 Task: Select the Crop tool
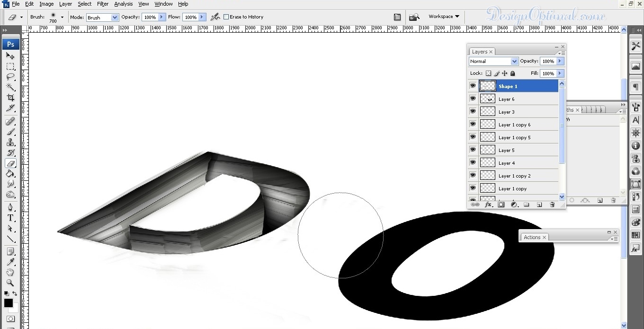point(10,98)
